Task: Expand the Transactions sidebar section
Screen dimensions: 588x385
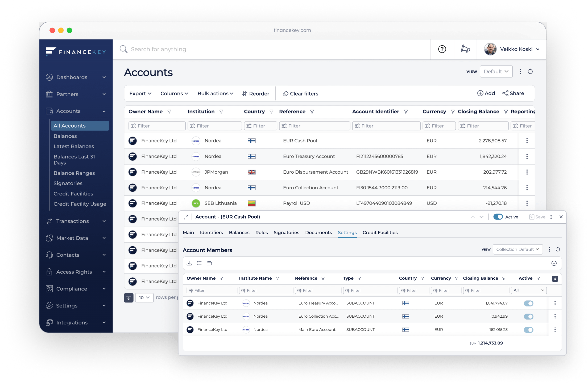Action: [x=76, y=221]
